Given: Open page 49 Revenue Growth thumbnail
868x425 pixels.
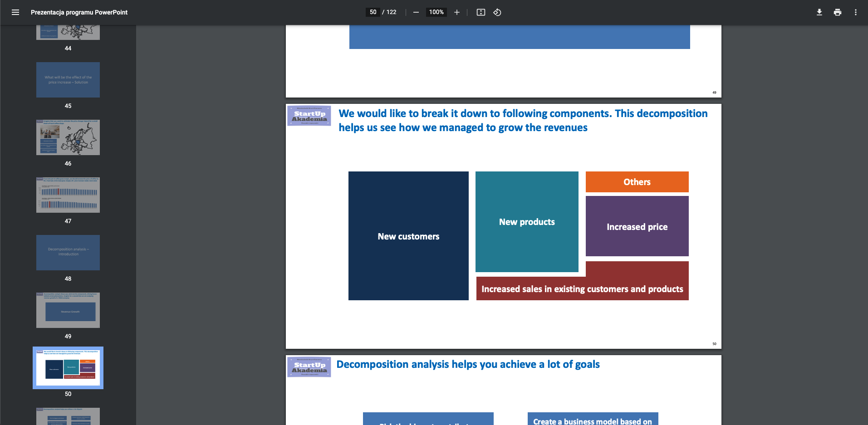Looking at the screenshot, I should (68, 310).
